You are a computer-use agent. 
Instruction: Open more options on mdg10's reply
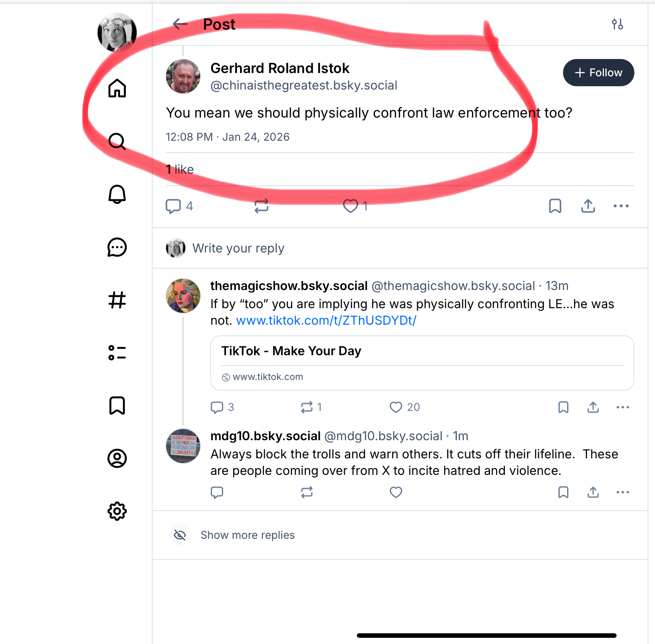[x=623, y=492]
